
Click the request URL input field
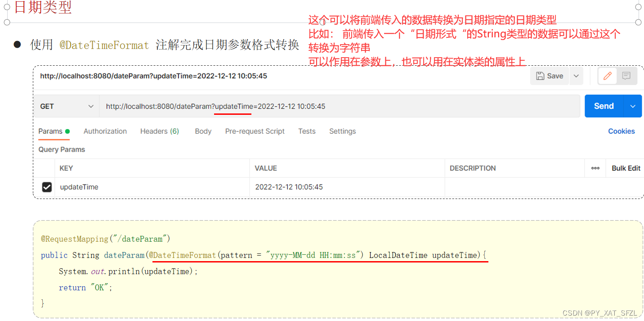point(340,106)
